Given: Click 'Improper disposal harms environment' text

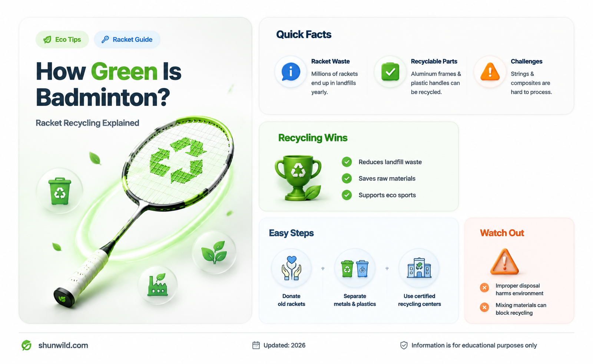Looking at the screenshot, I should 519,290.
